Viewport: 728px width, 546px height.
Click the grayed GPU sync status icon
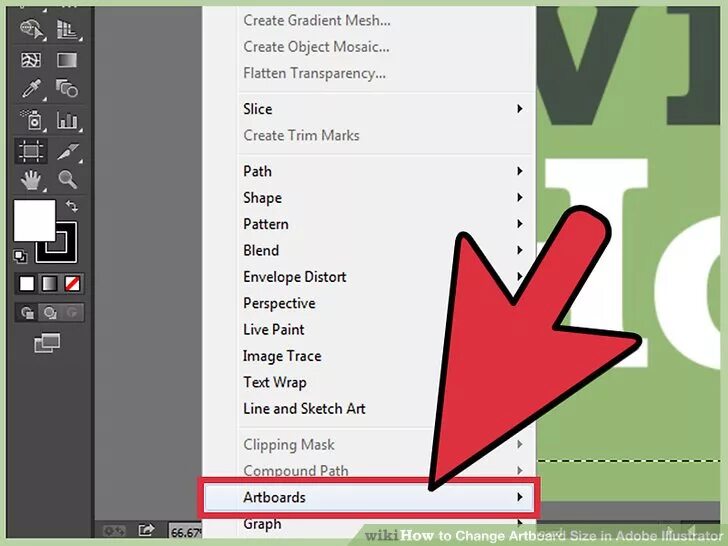pyautogui.click(x=114, y=530)
